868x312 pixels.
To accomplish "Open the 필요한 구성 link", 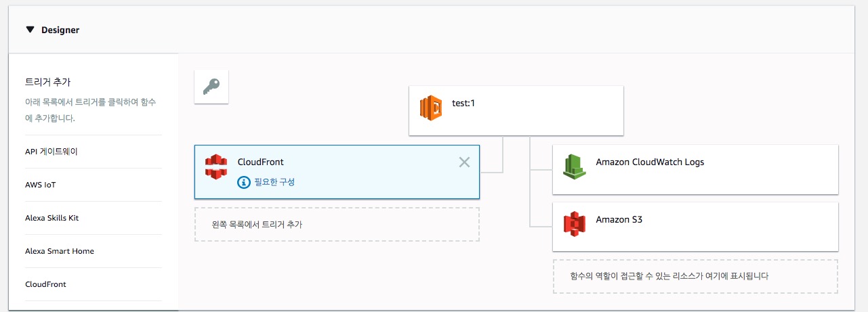I will (x=274, y=182).
